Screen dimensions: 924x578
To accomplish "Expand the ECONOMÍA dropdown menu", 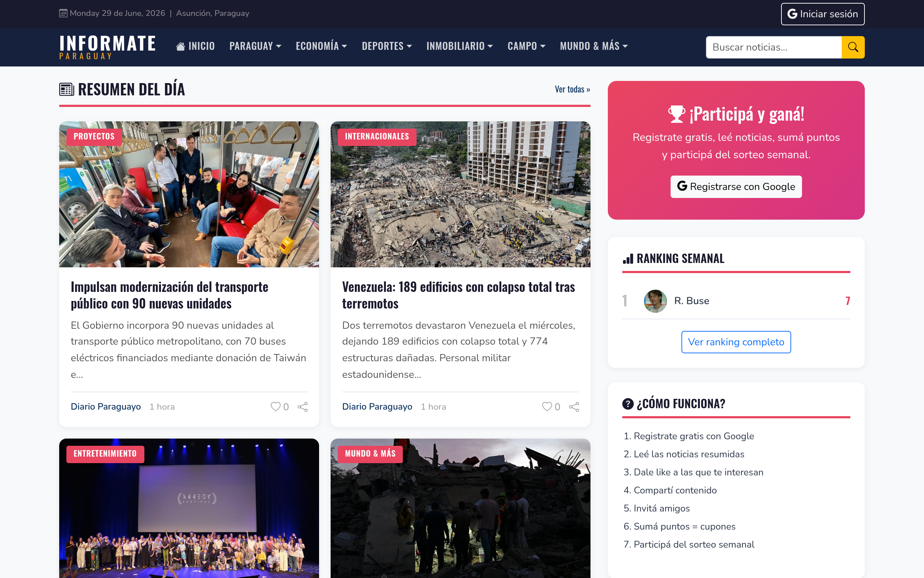I will [322, 46].
